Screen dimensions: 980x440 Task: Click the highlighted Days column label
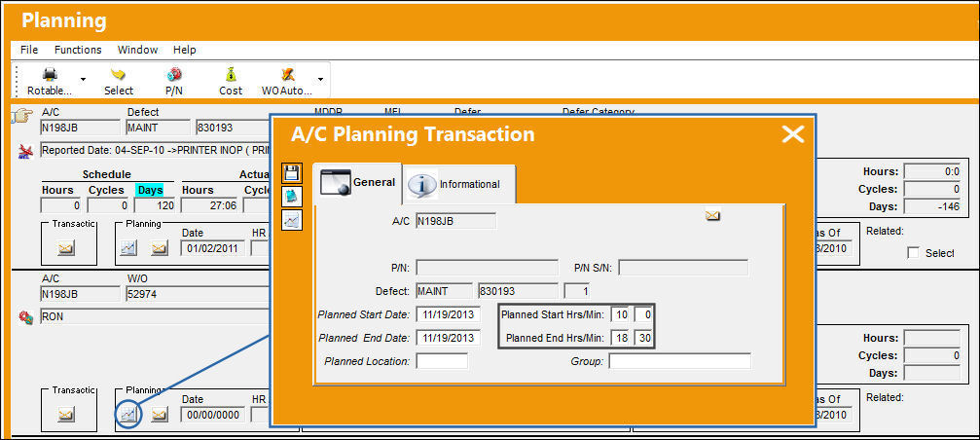[x=150, y=190]
